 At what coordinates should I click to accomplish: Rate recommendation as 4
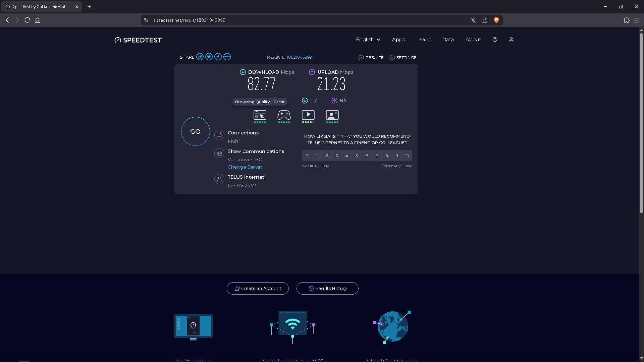(347, 156)
